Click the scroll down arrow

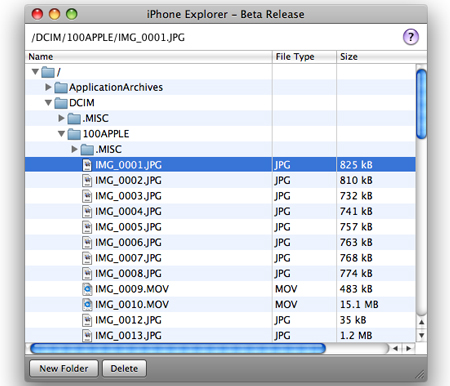tap(422, 335)
